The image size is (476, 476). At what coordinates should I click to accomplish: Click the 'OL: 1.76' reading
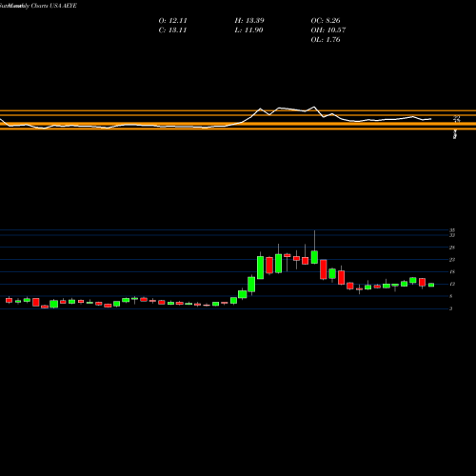(x=326, y=40)
